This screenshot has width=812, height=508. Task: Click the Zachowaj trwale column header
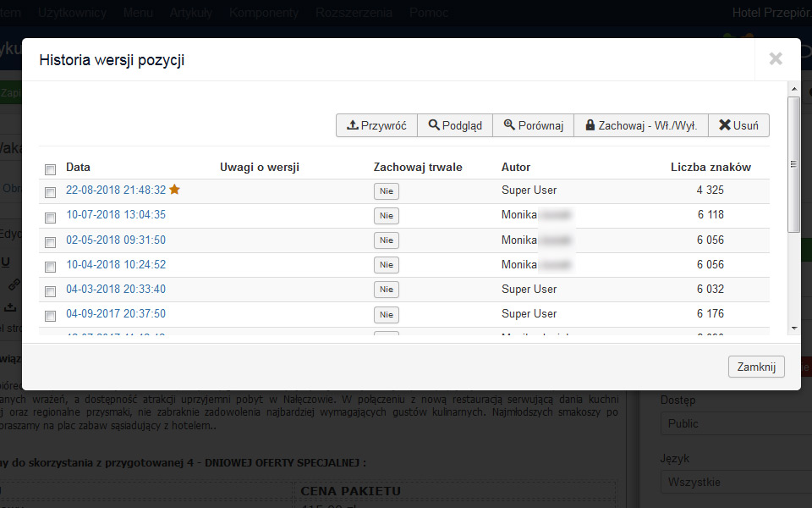[418, 167]
